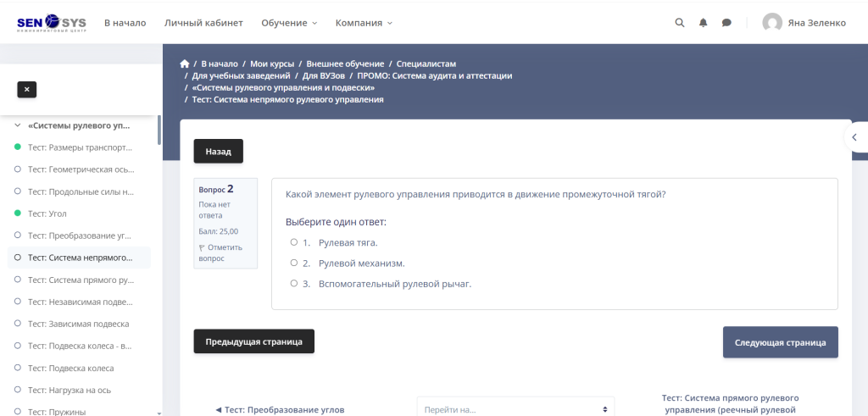Expand the Компания menu

(364, 23)
